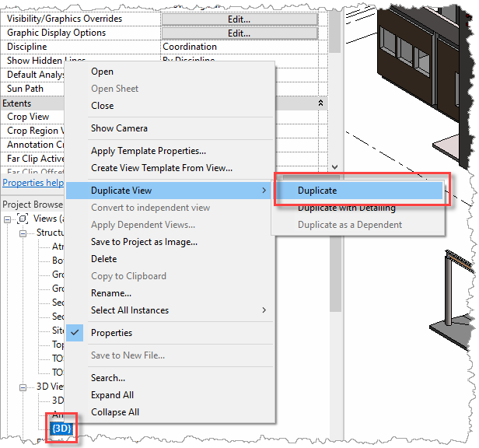
Task: Click the Extents section header
Action: pos(17,103)
